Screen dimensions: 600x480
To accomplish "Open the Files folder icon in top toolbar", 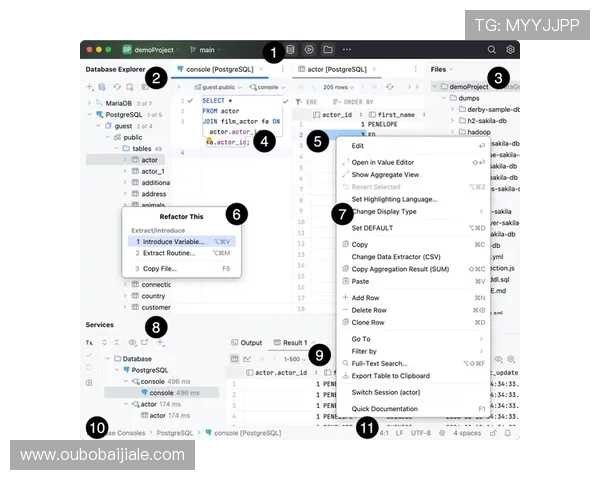I will point(327,49).
